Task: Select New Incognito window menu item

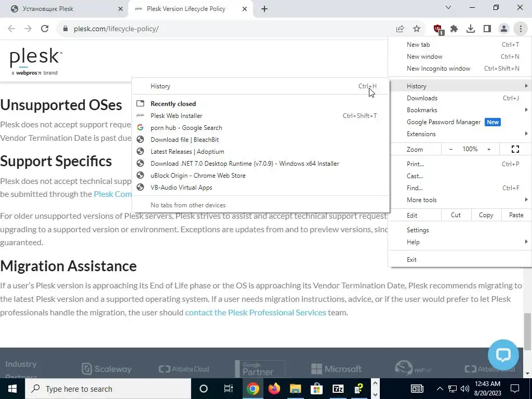Action: click(460, 68)
